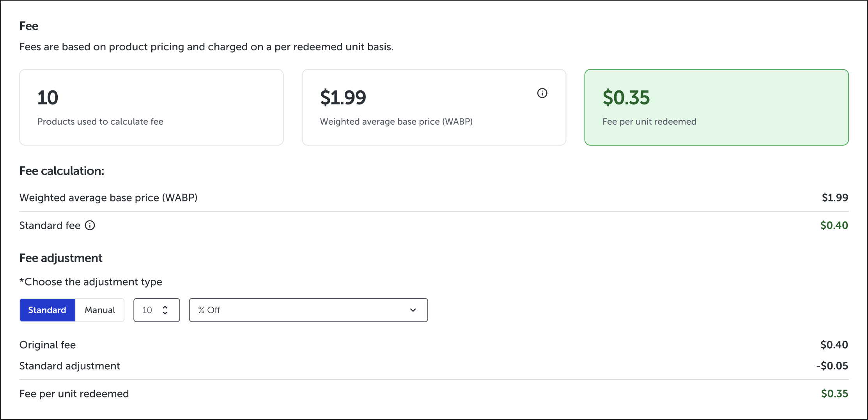868x420 pixels.
Task: Click the green $0.40 Standard fee amount
Action: (x=834, y=226)
